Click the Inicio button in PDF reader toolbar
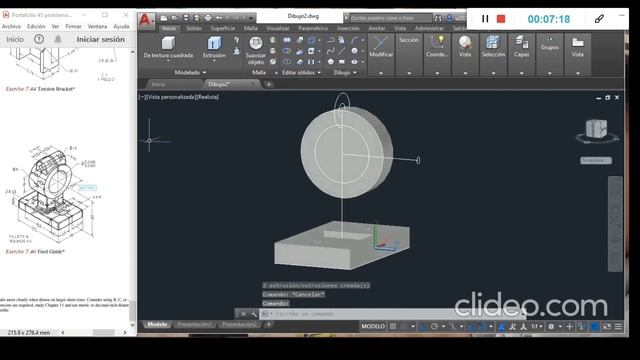The width and height of the screenshot is (640, 360). pos(15,39)
